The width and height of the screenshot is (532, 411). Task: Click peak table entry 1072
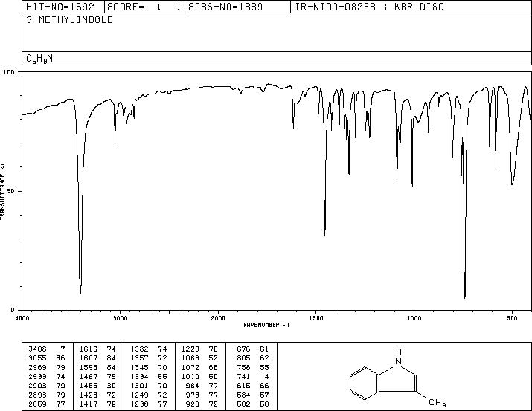coord(190,368)
